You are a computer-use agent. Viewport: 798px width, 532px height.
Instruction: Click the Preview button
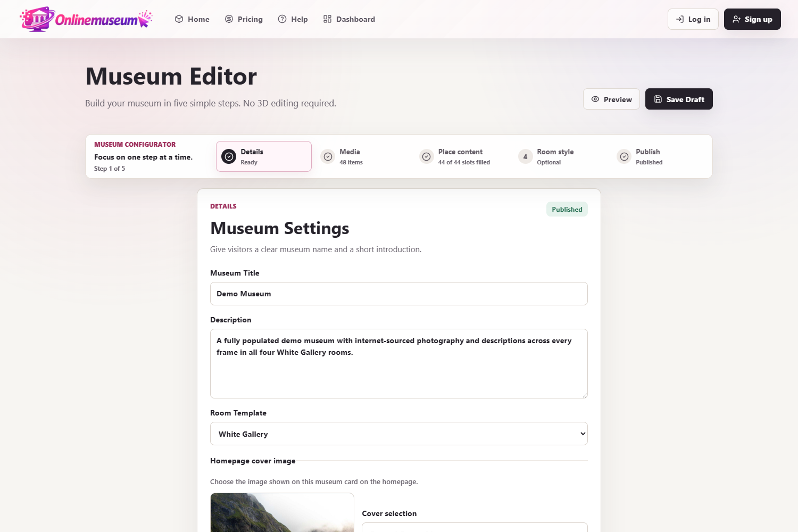tap(611, 99)
